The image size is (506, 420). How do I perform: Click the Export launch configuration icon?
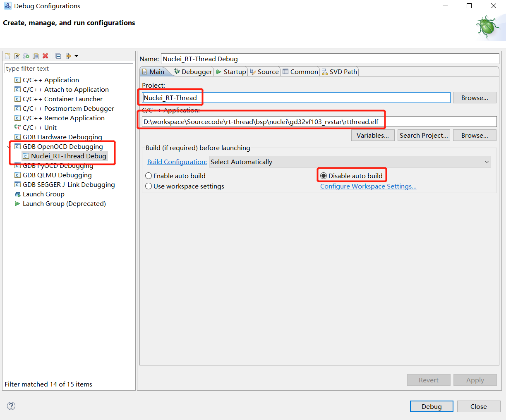click(x=26, y=56)
